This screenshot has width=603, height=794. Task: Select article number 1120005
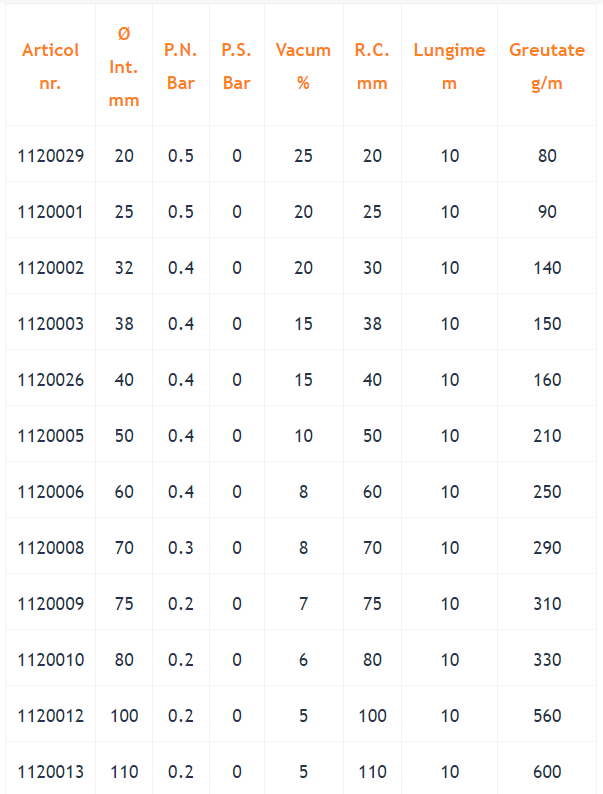click(51, 436)
